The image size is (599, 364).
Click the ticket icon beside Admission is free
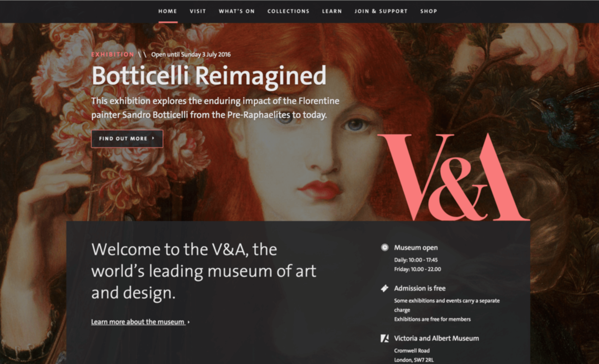click(x=385, y=288)
